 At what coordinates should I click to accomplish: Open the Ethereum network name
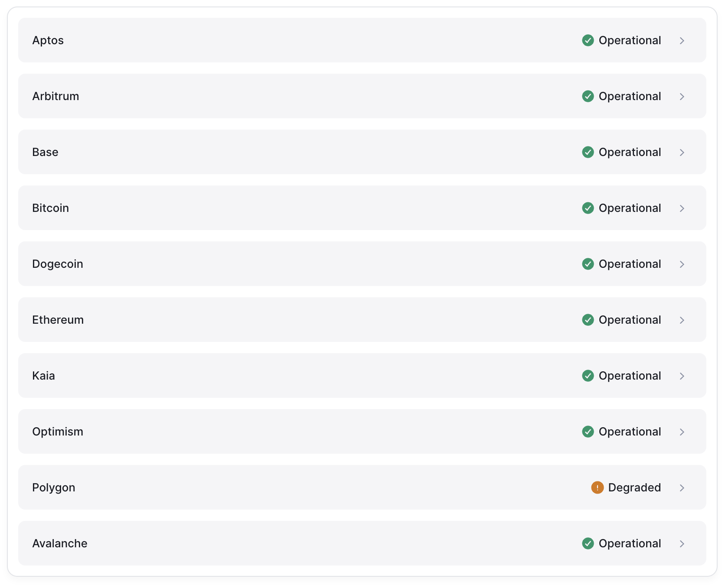(58, 320)
